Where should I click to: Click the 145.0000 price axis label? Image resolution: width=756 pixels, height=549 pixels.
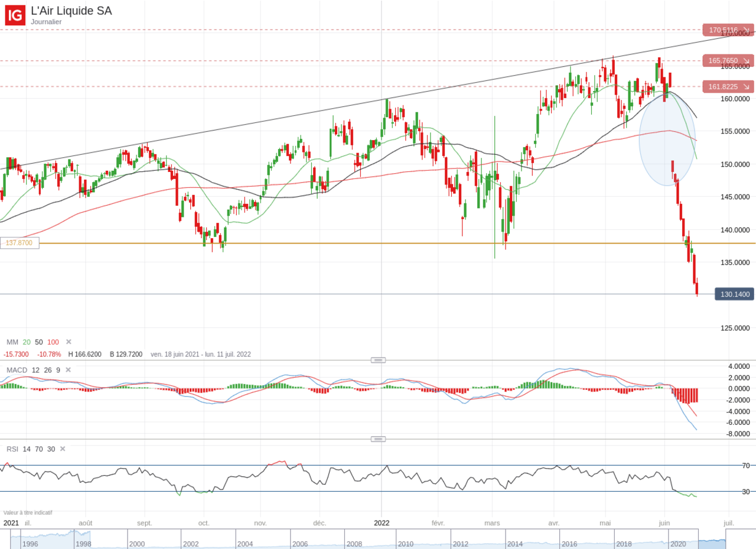click(x=735, y=197)
